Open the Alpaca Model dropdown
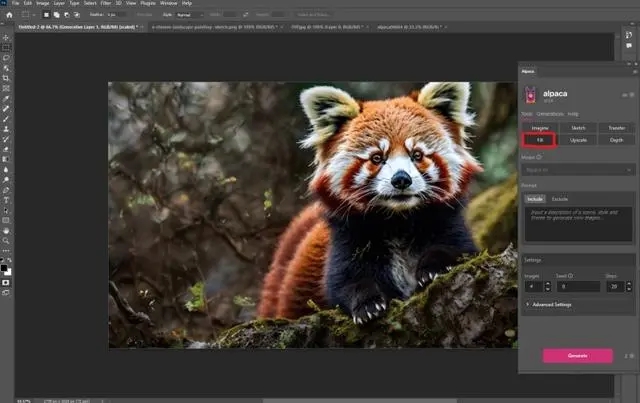This screenshot has width=640, height=403. click(578, 170)
